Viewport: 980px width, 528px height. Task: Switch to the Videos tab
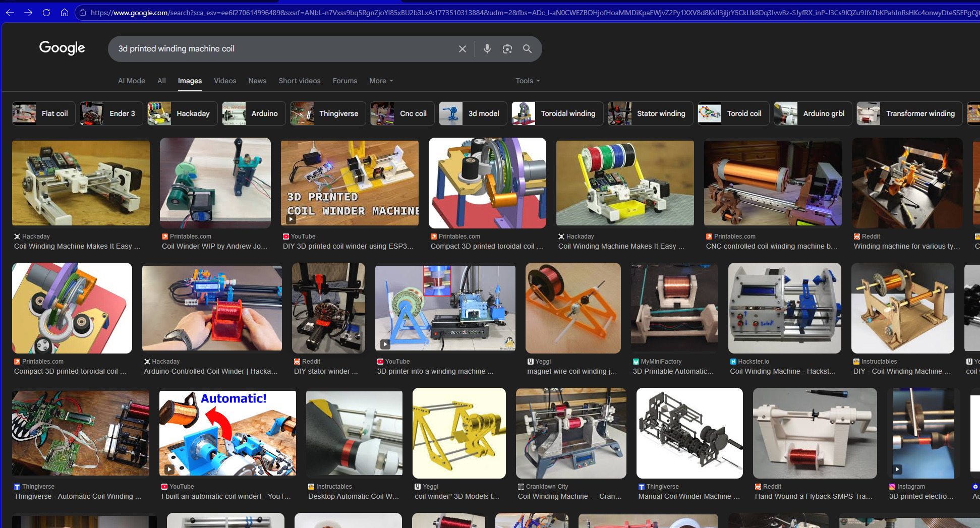coord(225,81)
